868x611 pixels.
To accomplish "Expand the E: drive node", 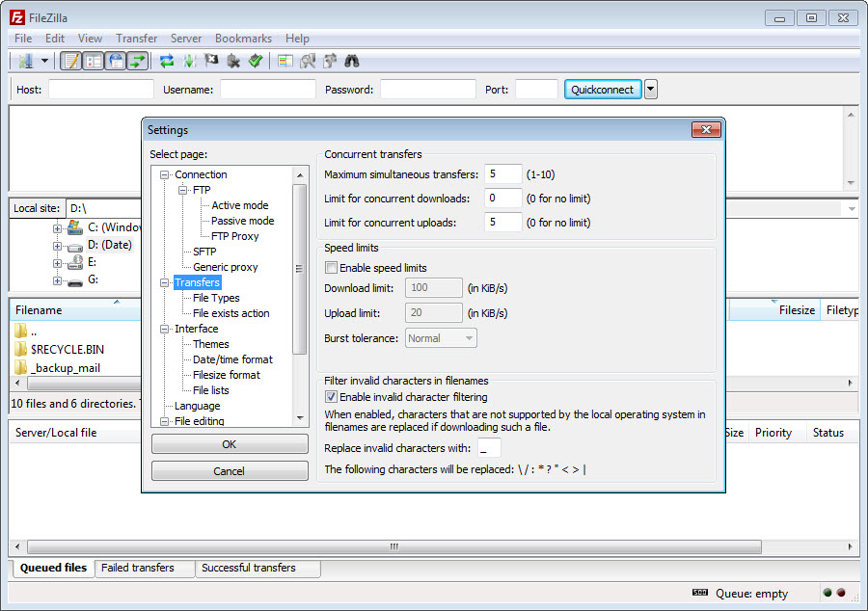I will [57, 263].
